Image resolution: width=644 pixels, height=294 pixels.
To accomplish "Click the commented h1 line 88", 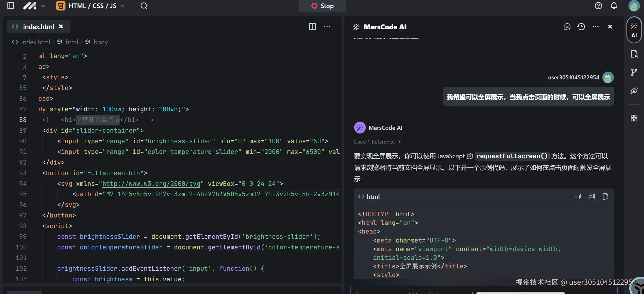I will (98, 120).
